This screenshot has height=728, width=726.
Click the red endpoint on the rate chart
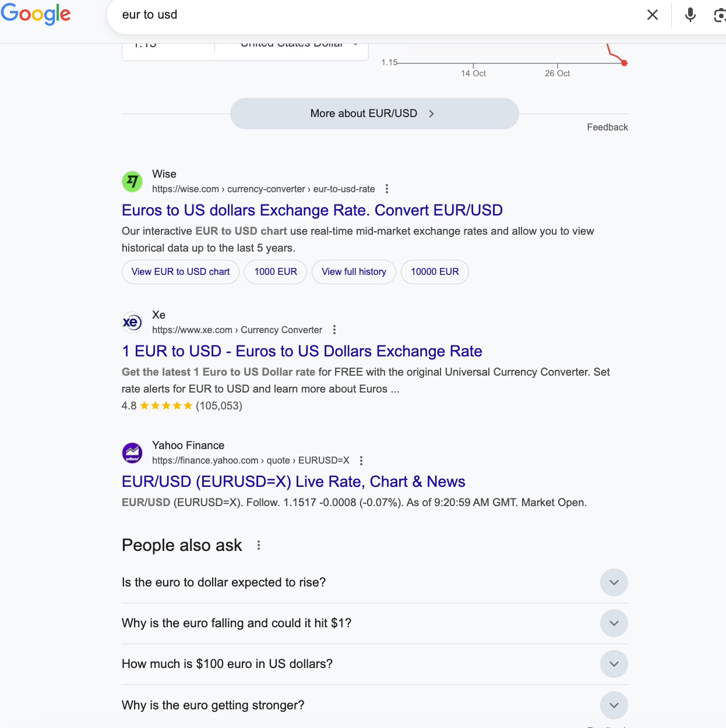pos(625,63)
